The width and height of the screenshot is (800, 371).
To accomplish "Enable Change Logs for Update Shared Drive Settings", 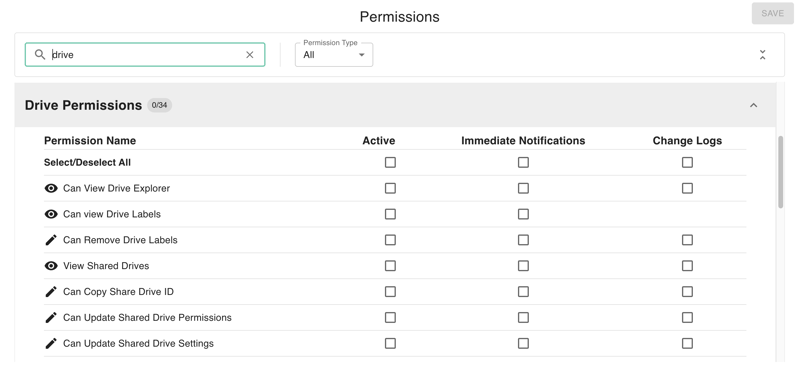I will click(687, 343).
